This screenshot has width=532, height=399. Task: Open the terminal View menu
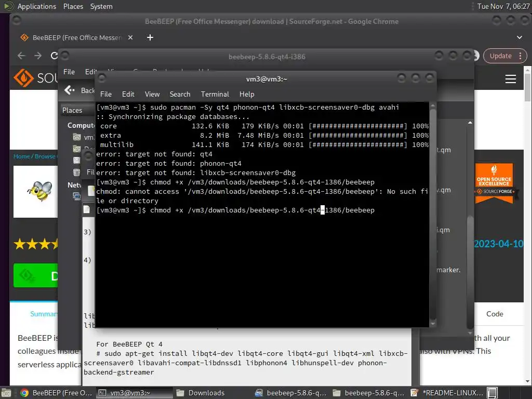152,95
